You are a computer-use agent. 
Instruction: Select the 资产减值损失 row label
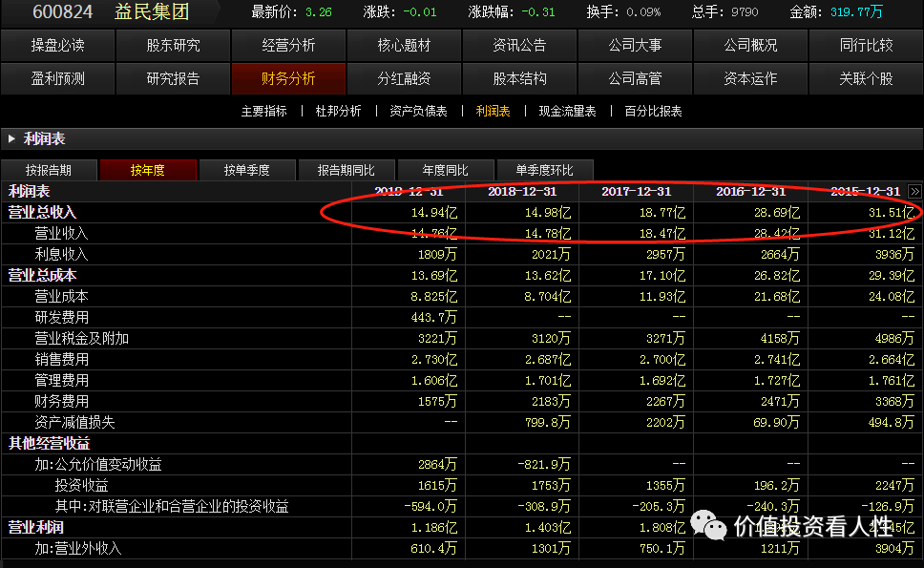tap(74, 423)
